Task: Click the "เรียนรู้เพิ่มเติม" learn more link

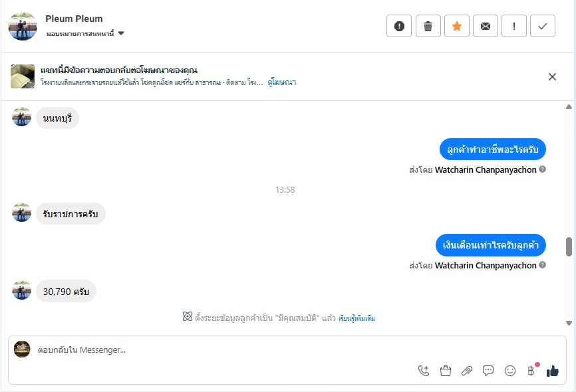Action: click(357, 319)
